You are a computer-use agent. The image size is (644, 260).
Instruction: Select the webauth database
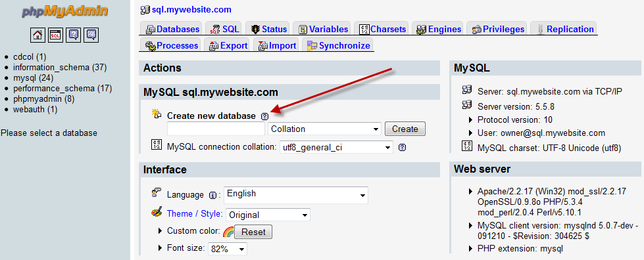pos(36,110)
